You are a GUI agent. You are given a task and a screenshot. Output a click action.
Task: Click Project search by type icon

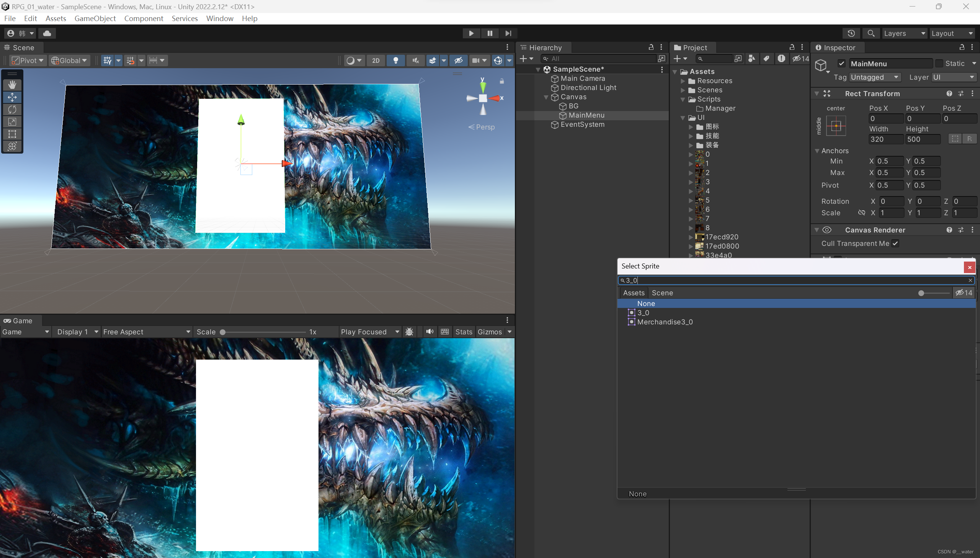(751, 59)
